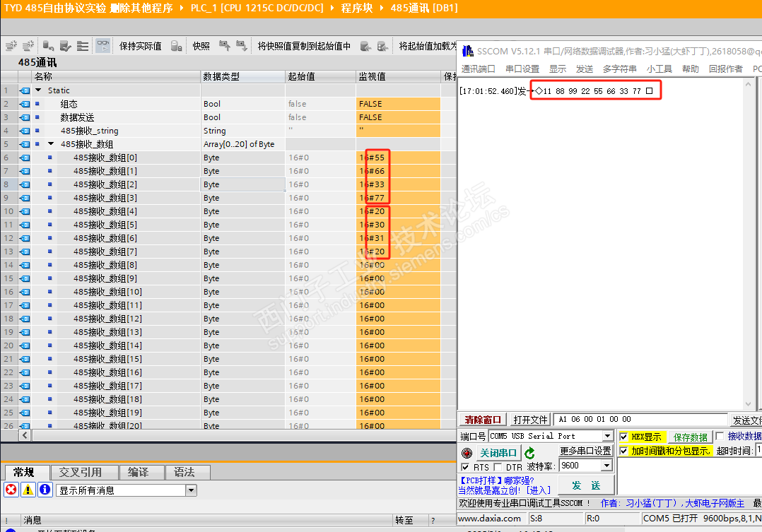Screen dimensions: 762x532
Task: Open the 多字符串 menu
Action: click(x=620, y=69)
